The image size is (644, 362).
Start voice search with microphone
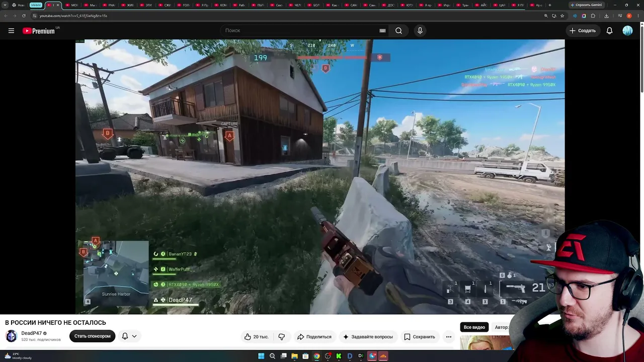(420, 31)
